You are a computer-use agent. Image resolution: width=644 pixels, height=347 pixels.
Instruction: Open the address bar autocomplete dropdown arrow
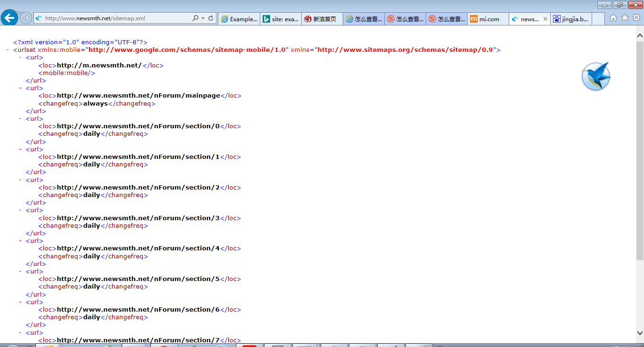coord(203,18)
